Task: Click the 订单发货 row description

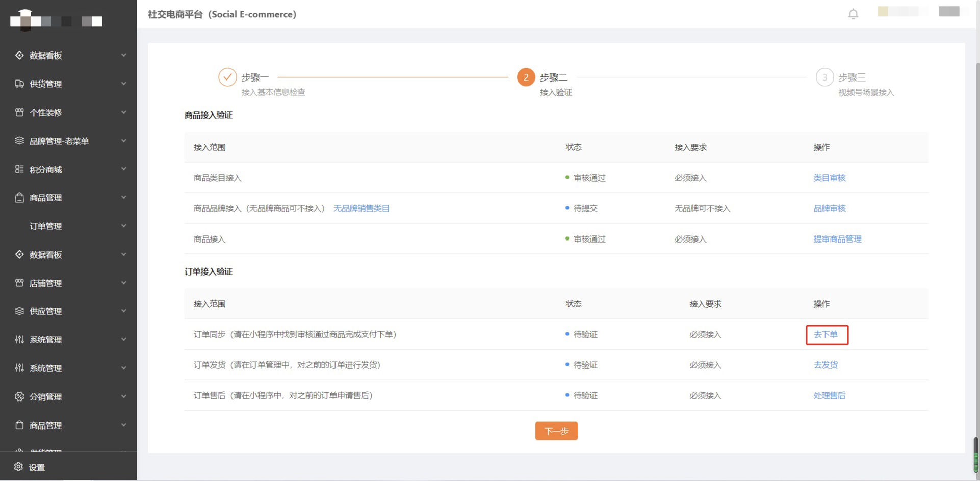Action: (x=287, y=365)
